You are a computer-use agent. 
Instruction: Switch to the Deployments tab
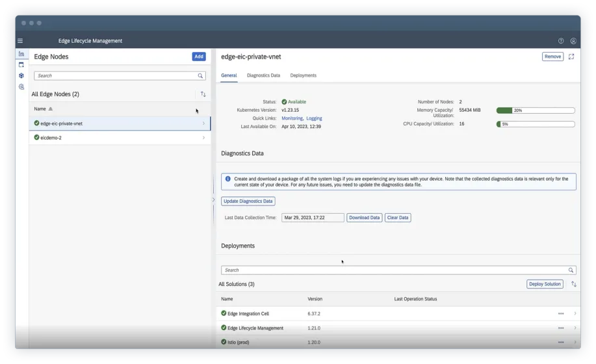[x=303, y=75]
